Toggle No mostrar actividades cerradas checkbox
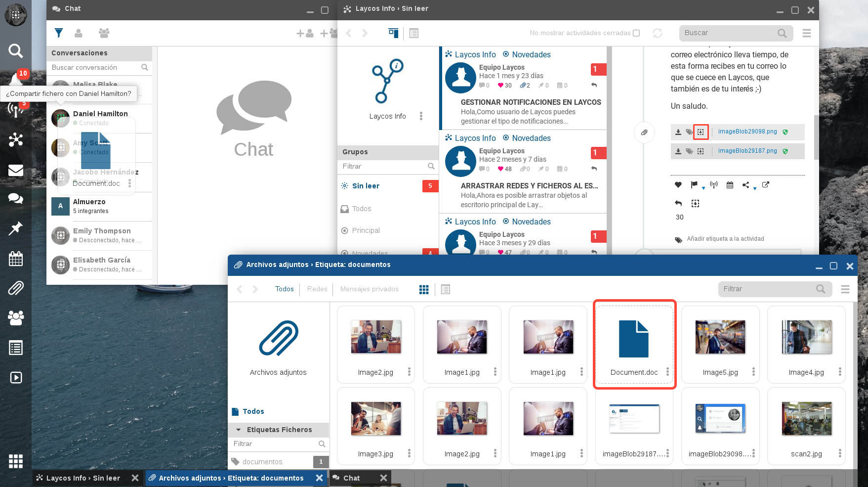The height and width of the screenshot is (487, 868). (636, 33)
